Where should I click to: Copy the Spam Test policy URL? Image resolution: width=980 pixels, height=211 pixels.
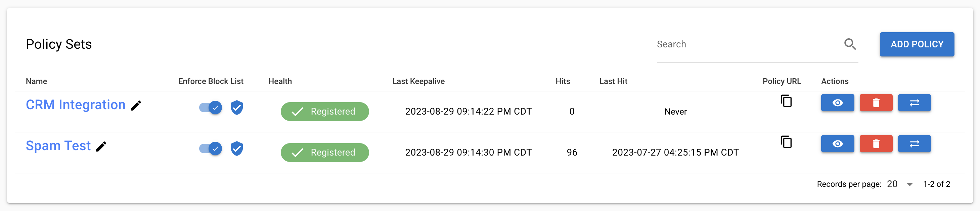click(x=786, y=142)
